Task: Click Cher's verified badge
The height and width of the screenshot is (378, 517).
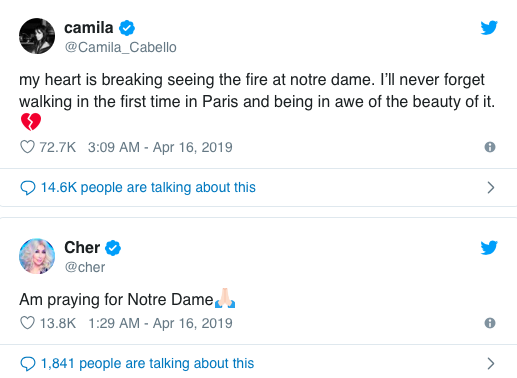Action: (x=113, y=248)
